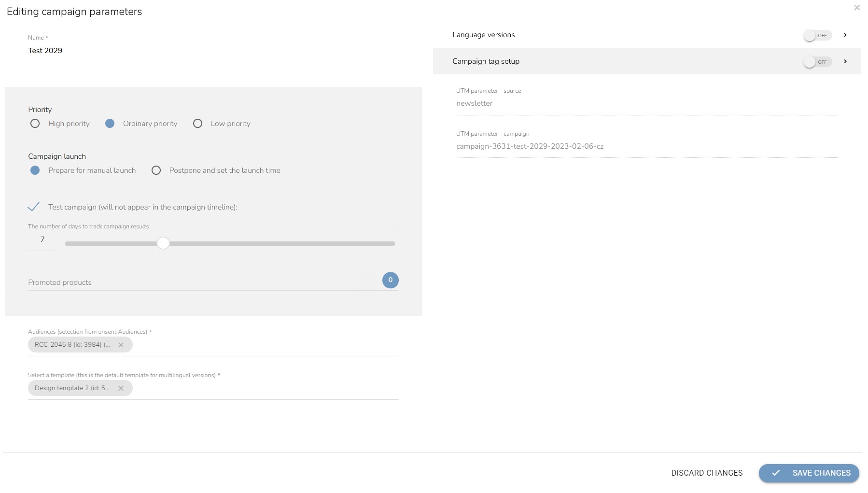Click the tracking days slider handle
Viewport: 868px width, 493px height.
(x=163, y=243)
